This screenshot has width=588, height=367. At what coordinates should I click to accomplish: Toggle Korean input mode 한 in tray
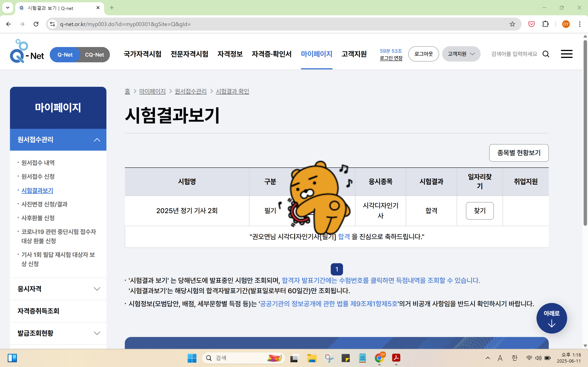click(x=514, y=358)
